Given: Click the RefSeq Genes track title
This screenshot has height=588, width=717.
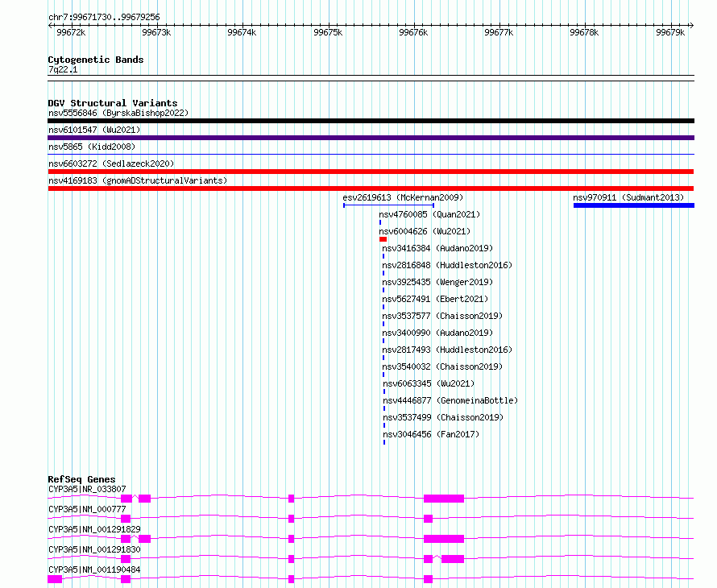Looking at the screenshot, I should 81,479.
